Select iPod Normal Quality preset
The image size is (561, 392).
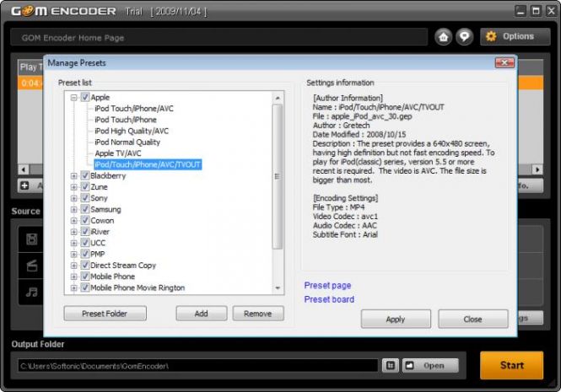point(127,142)
